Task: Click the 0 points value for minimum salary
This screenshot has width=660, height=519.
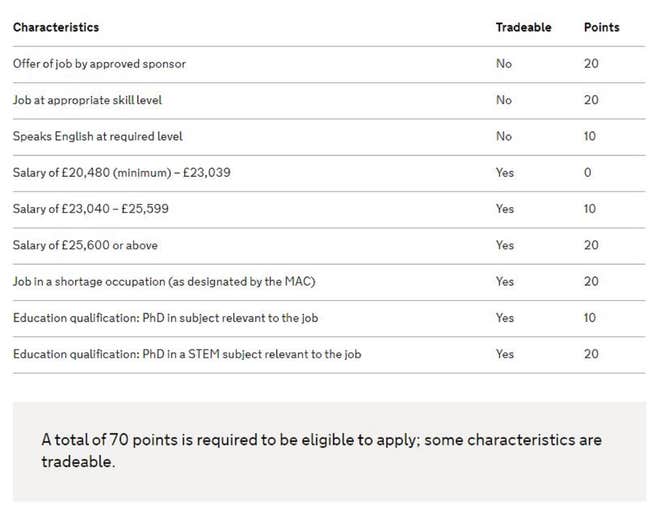Action: (588, 173)
